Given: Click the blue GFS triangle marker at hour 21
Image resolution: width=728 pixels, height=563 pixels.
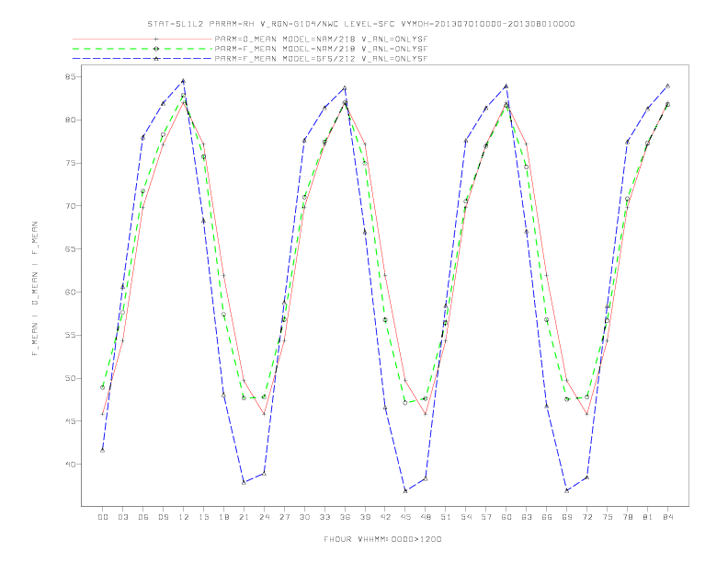Looking at the screenshot, I should 244,483.
